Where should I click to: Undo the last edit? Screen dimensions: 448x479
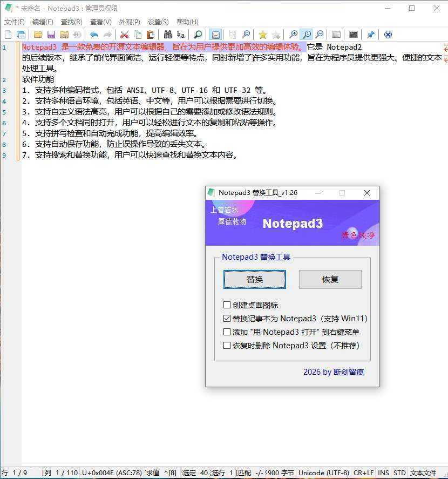click(94, 35)
